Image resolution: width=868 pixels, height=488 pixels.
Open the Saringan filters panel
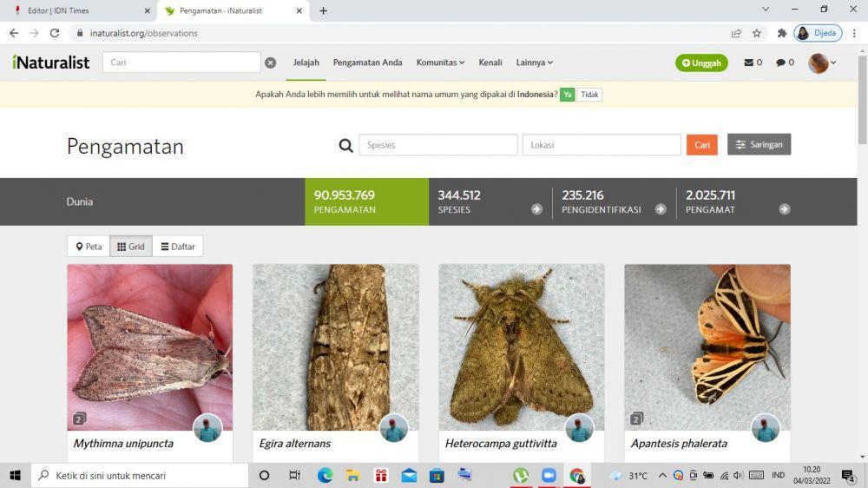click(x=759, y=144)
